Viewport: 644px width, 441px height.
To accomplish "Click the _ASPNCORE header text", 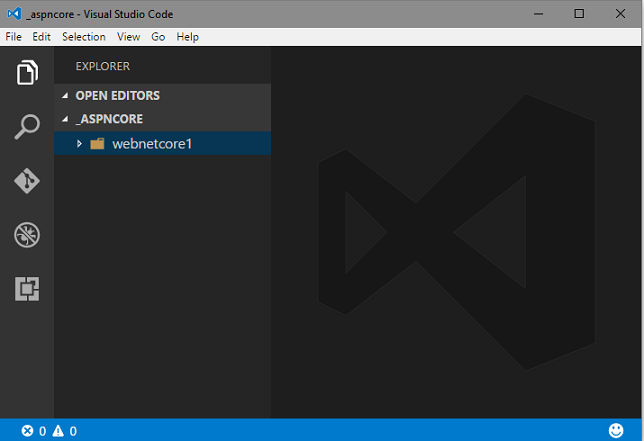I will 109,119.
